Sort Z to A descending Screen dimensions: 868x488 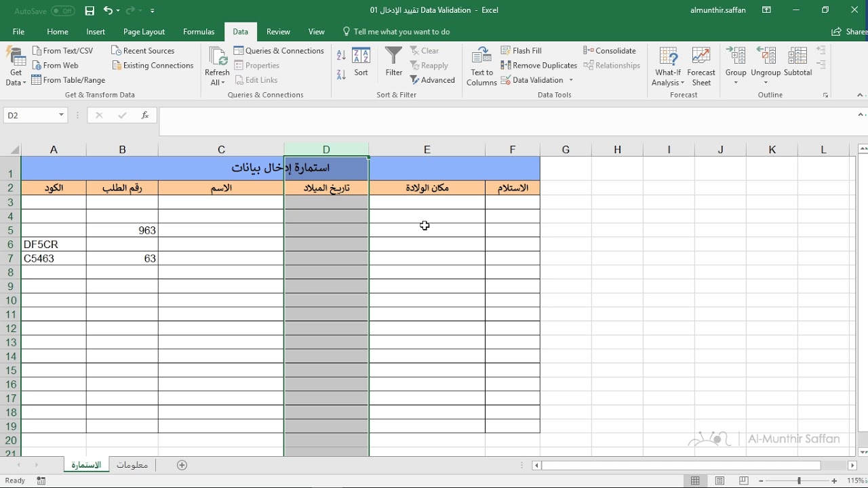[x=341, y=74]
